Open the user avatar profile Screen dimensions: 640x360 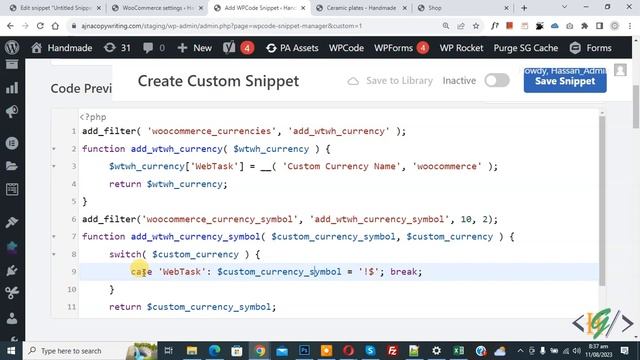click(x=620, y=70)
